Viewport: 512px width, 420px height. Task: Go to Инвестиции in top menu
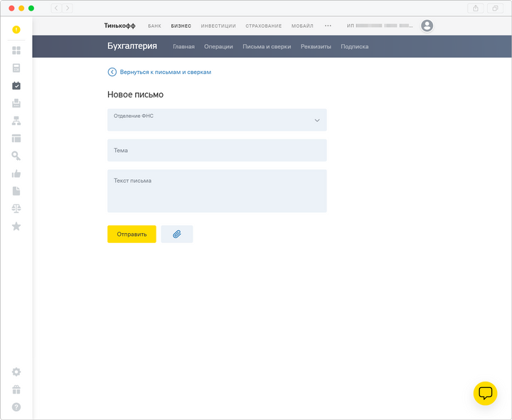pos(218,26)
